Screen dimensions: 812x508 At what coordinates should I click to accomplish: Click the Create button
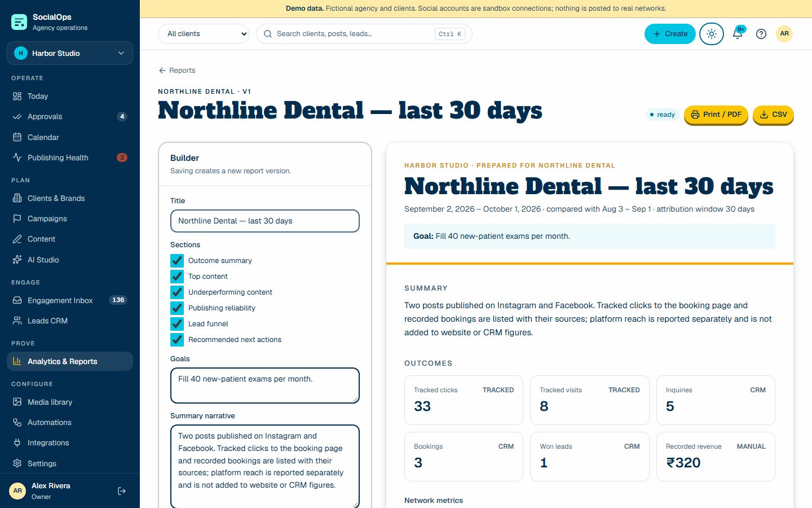[x=670, y=34]
